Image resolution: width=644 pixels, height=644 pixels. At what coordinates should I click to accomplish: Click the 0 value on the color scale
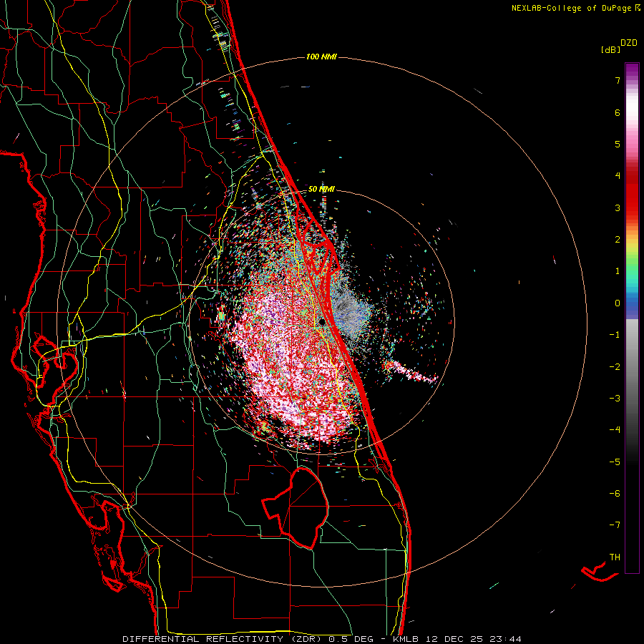(x=618, y=303)
